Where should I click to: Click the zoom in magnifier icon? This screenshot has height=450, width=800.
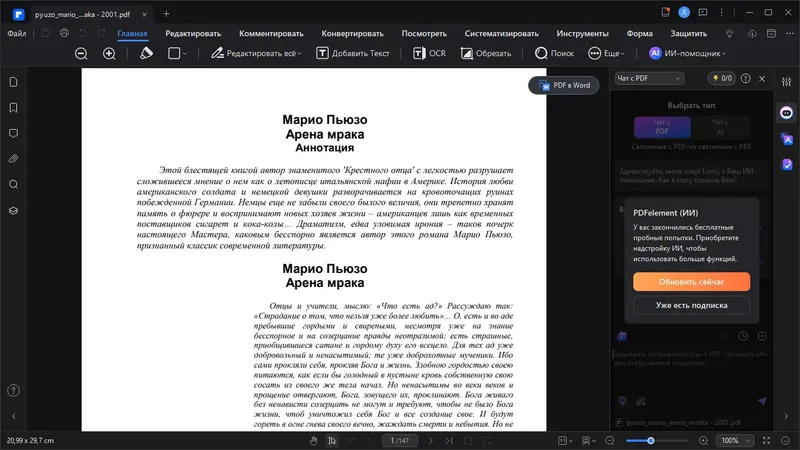click(109, 53)
